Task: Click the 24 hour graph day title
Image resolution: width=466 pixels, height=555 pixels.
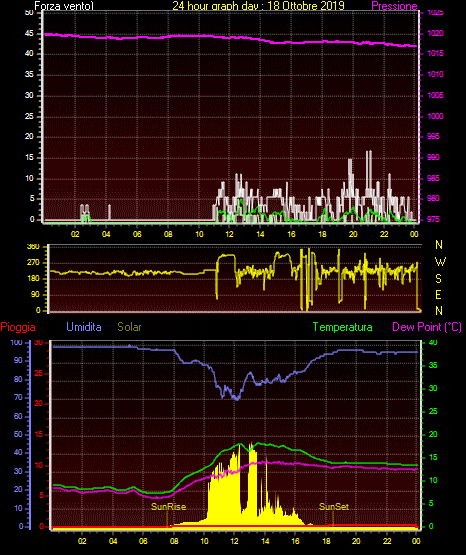Action: [x=258, y=6]
